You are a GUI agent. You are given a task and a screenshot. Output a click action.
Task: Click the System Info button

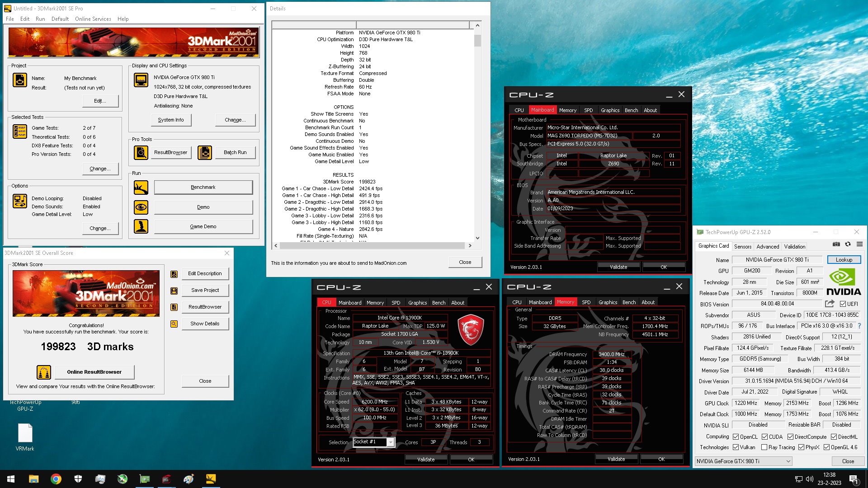click(171, 120)
